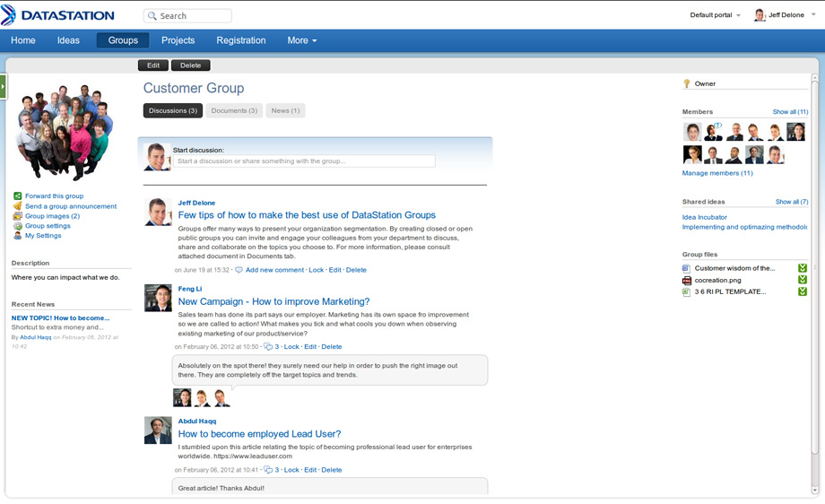Click the Customer Group photo
The width and height of the screenshot is (825, 504).
point(65,132)
